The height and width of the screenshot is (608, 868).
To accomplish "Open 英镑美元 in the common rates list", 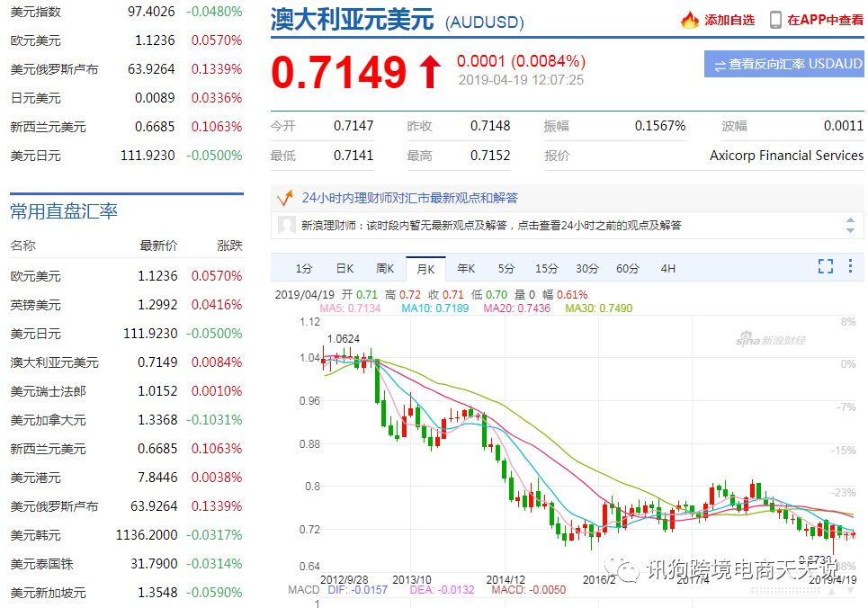I will (x=36, y=305).
